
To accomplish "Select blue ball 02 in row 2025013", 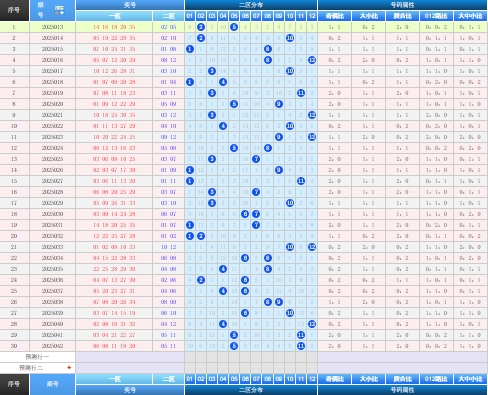I will (x=201, y=27).
